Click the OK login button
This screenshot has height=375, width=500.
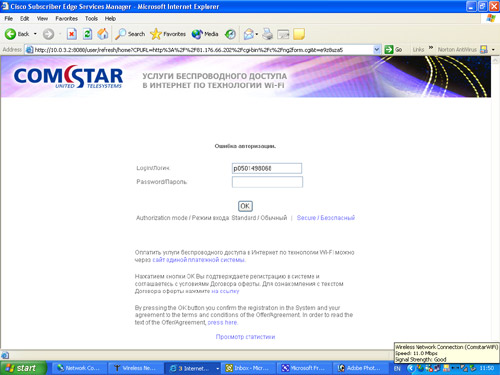coord(245,206)
